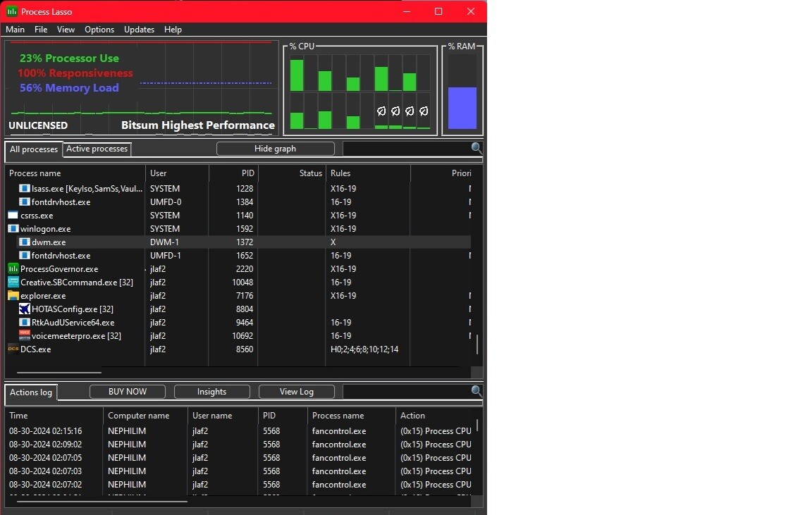
Task: Click the BUY NOW button
Action: coord(128,391)
